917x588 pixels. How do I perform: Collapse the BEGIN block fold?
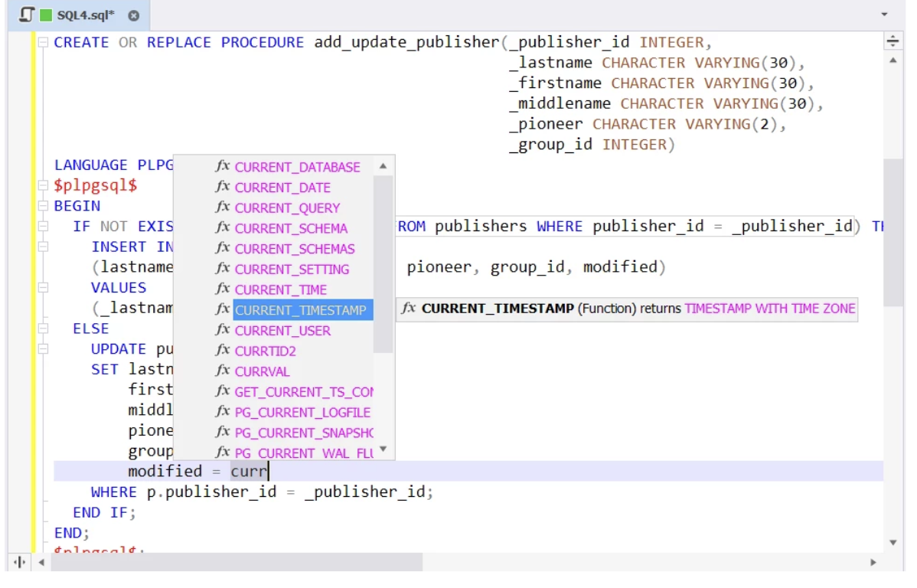coord(44,206)
